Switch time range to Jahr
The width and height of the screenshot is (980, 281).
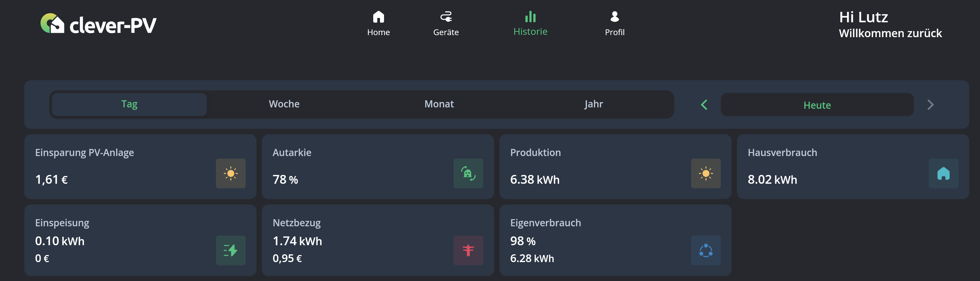click(594, 104)
